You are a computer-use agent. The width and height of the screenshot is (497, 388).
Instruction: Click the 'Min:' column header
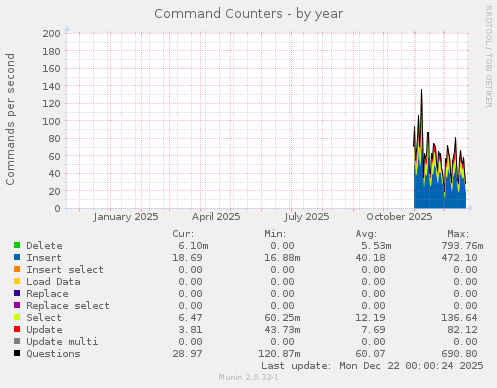coord(275,234)
